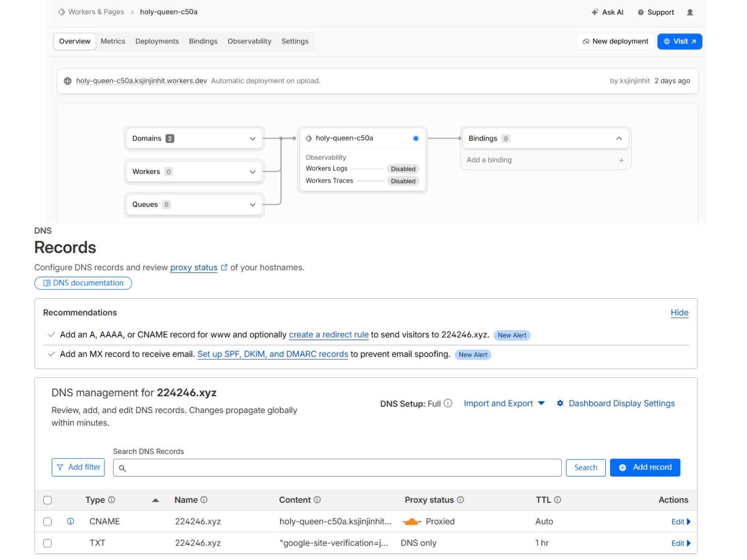This screenshot has width=747, height=560.
Task: Click the Support menu text
Action: point(661,12)
